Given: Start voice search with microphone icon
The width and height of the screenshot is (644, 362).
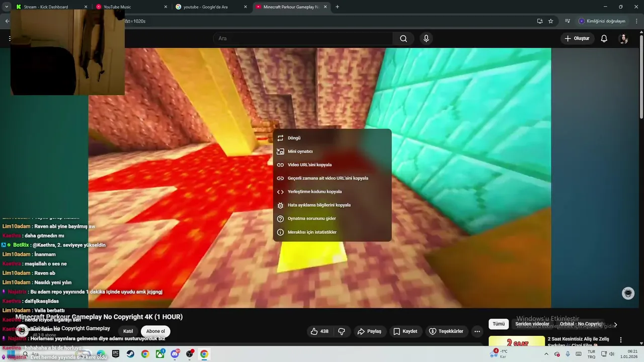Looking at the screenshot, I should coord(426,39).
